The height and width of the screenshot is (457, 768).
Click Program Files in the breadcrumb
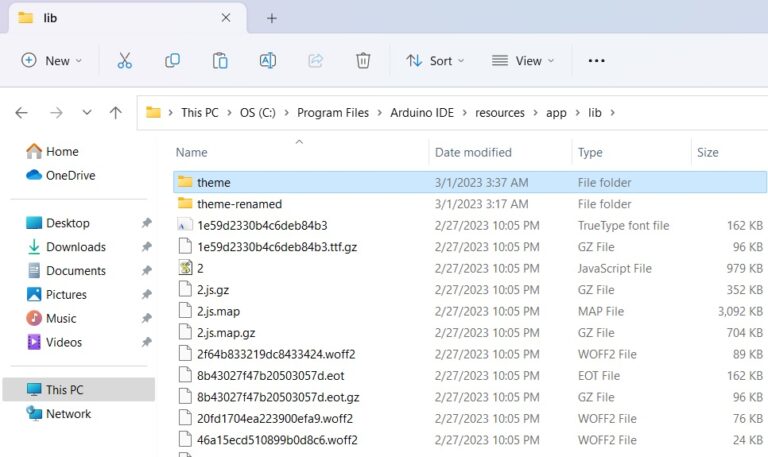pyautogui.click(x=333, y=113)
